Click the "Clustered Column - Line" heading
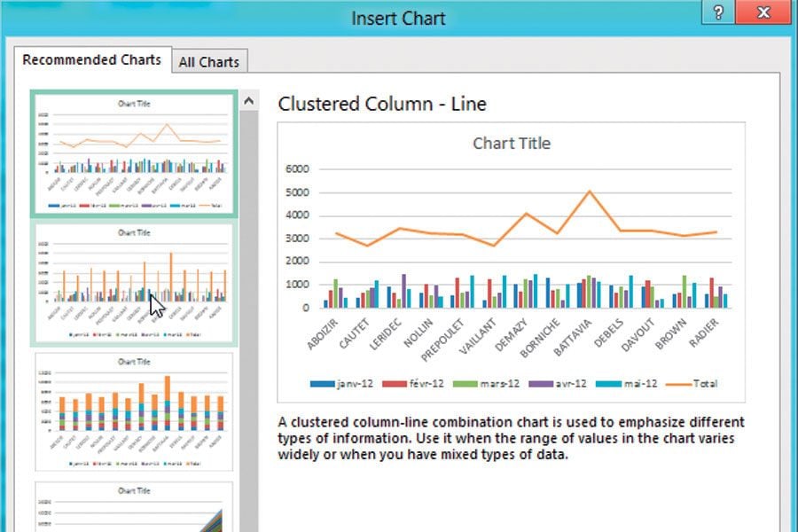The height and width of the screenshot is (532, 798). (382, 104)
